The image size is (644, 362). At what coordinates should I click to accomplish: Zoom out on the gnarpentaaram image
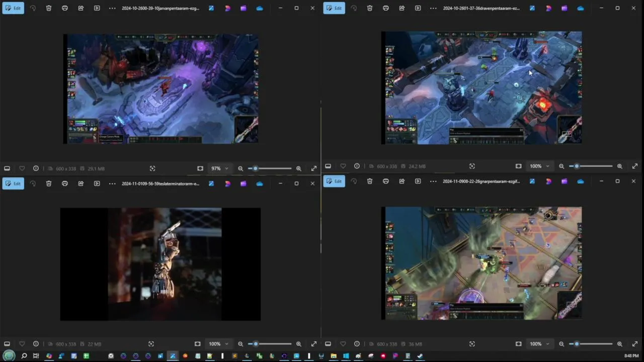click(x=561, y=344)
